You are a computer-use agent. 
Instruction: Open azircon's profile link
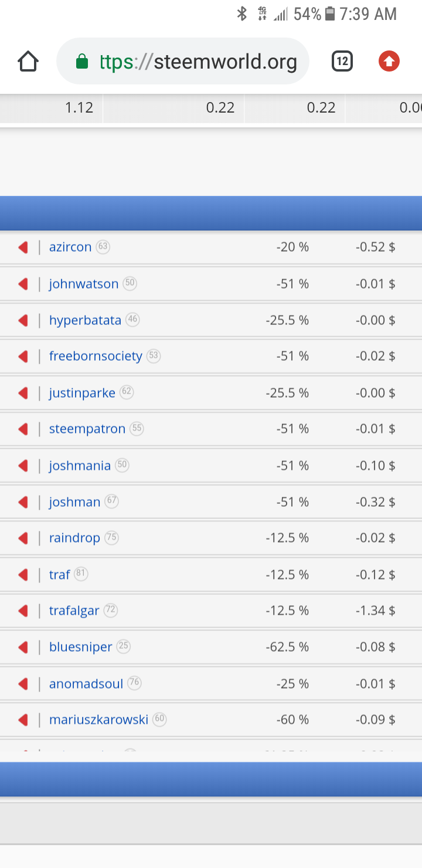click(70, 247)
